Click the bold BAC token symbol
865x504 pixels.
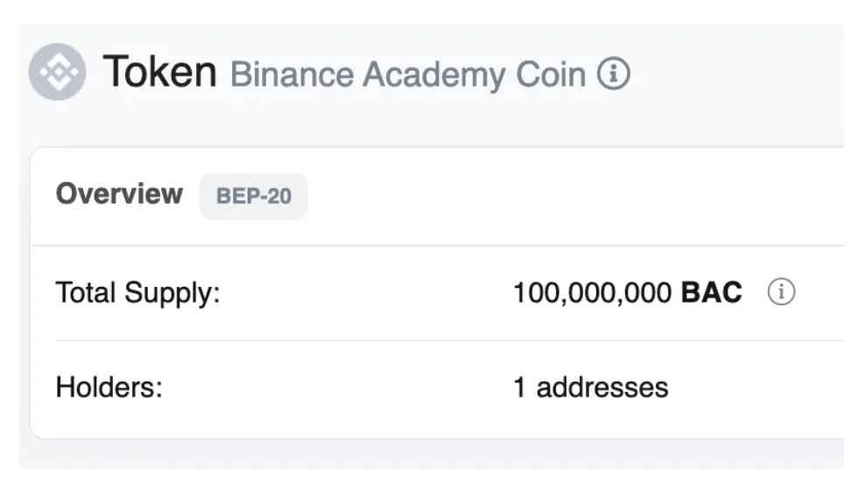(x=712, y=292)
